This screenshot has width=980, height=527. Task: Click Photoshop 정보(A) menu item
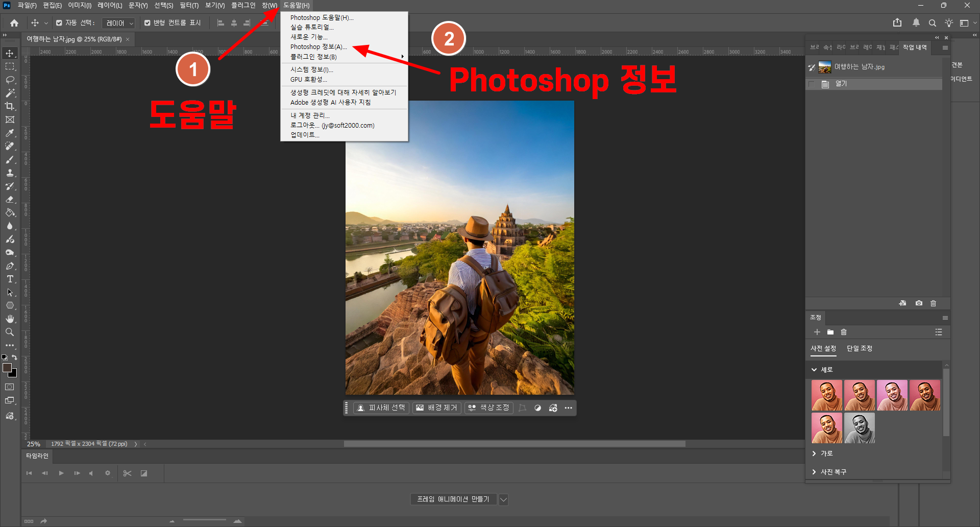pyautogui.click(x=318, y=47)
